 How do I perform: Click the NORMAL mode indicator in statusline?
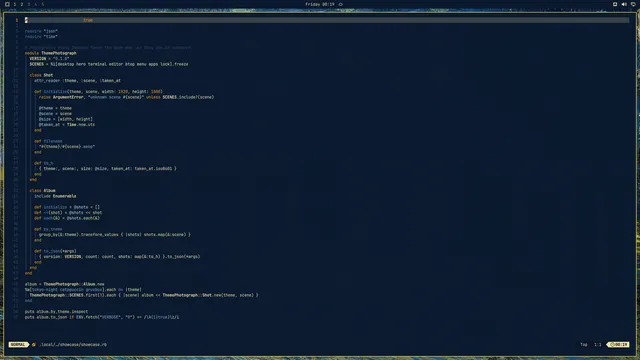[x=18, y=344]
